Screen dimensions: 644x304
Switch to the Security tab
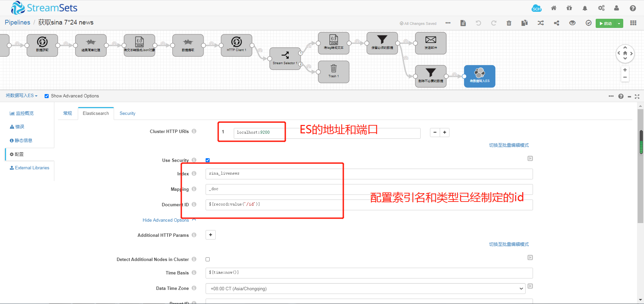(127, 113)
